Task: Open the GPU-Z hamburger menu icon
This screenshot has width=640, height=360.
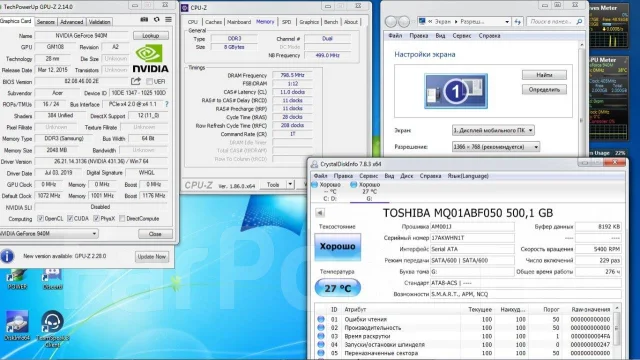Action: pos(168,20)
